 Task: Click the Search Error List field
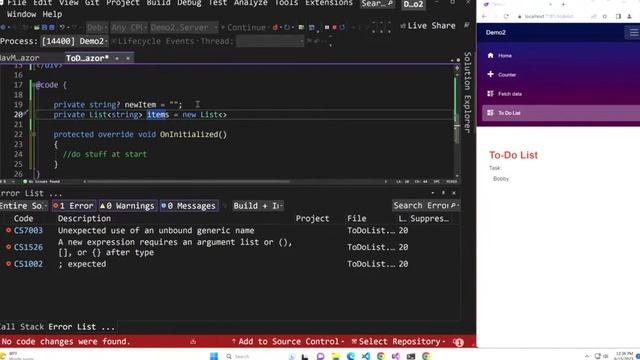[426, 205]
